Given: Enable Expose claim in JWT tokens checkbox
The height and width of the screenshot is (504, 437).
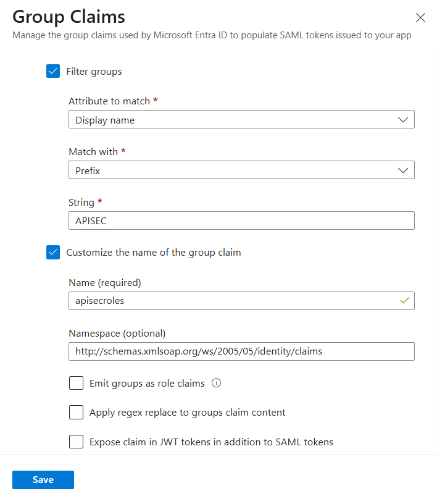Looking at the screenshot, I should tap(76, 442).
